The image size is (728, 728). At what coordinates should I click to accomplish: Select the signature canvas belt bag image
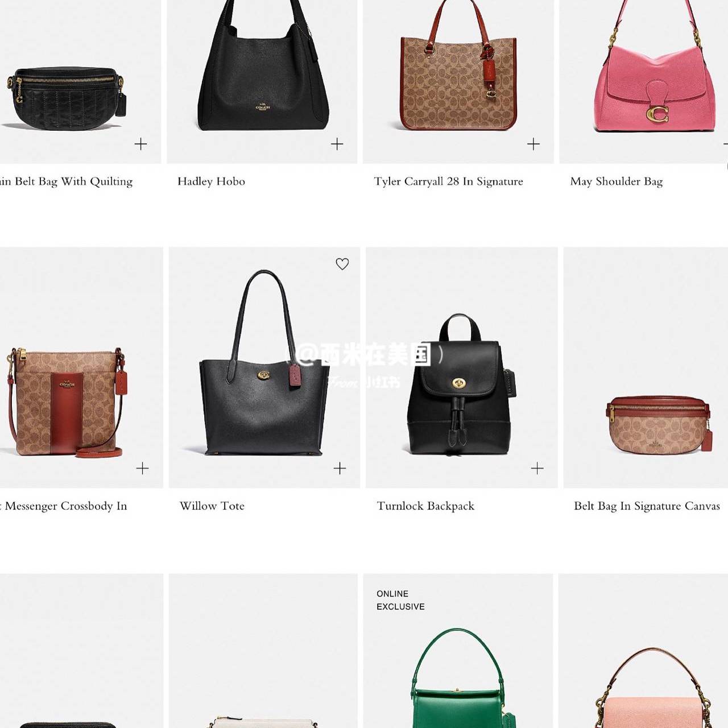659,424
